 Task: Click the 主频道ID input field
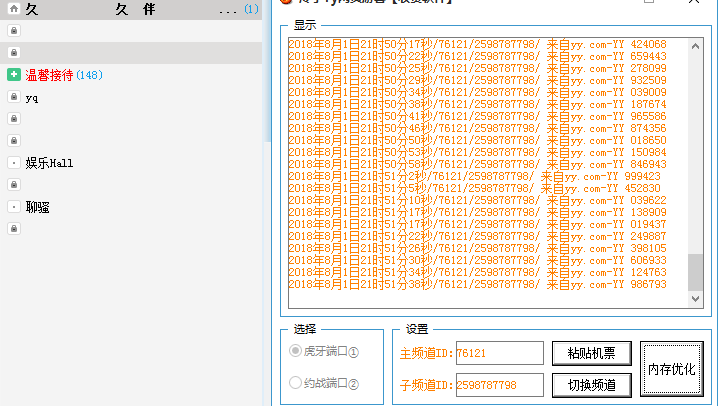click(500, 353)
